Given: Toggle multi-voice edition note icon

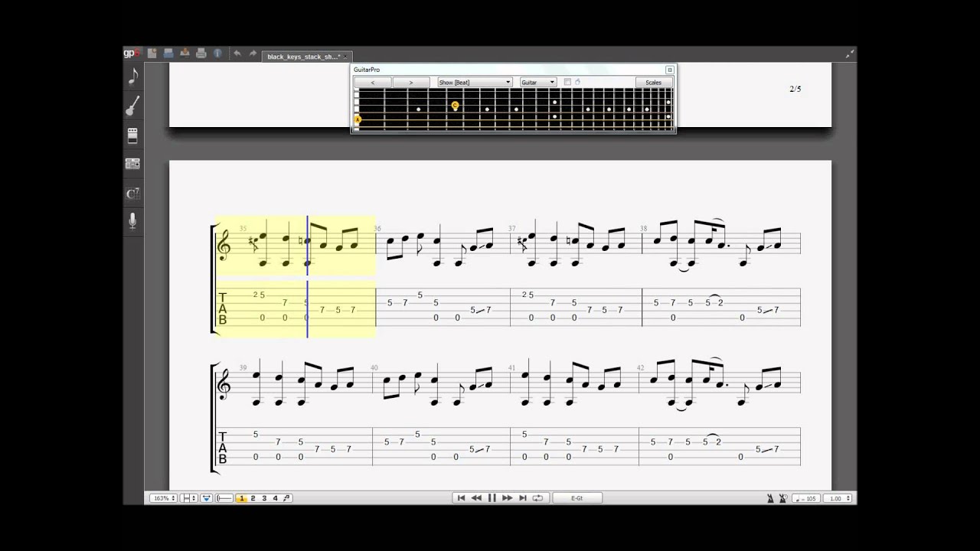Looking at the screenshot, I should [286, 498].
